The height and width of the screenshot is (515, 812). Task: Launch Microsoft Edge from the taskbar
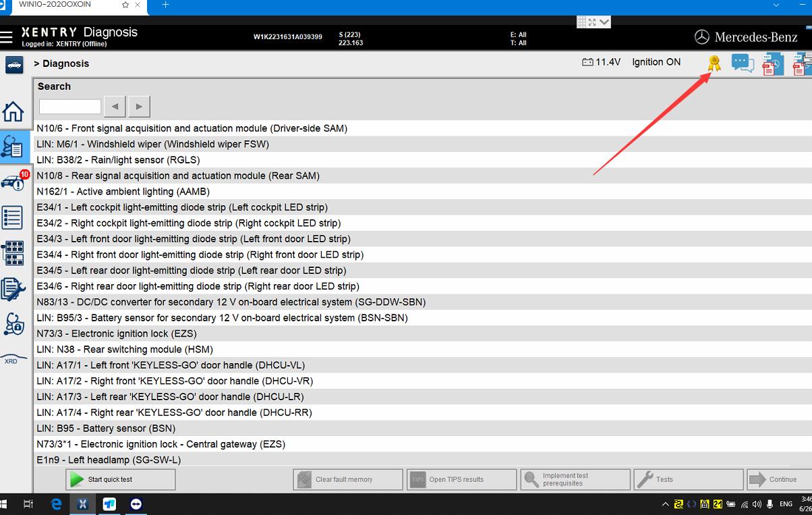(57, 504)
